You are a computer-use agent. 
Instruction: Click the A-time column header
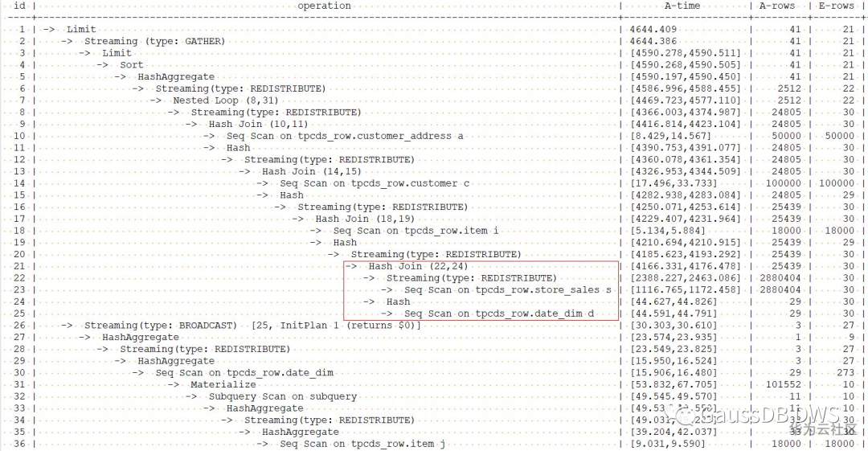(x=682, y=6)
